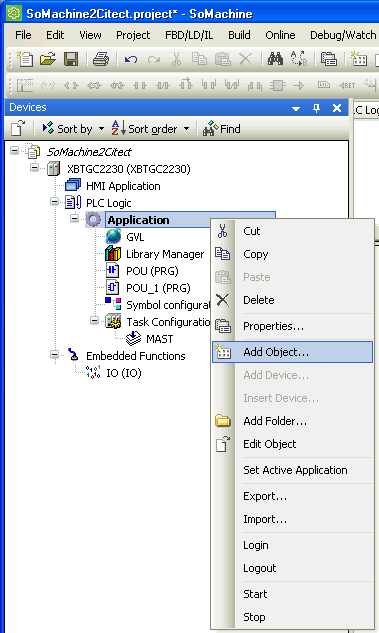Image resolution: width=379 pixels, height=633 pixels.
Task: Open the Build menu
Action: point(239,35)
